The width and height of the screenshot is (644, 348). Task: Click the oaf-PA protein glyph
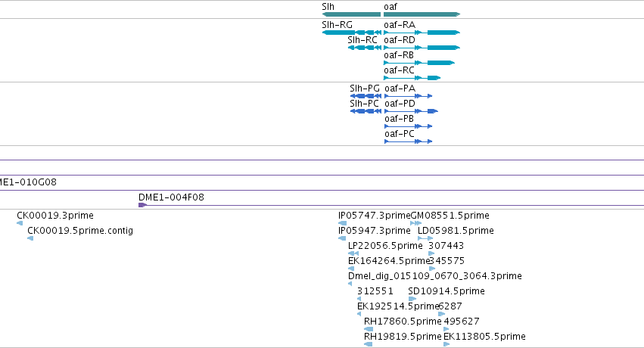[408, 96]
